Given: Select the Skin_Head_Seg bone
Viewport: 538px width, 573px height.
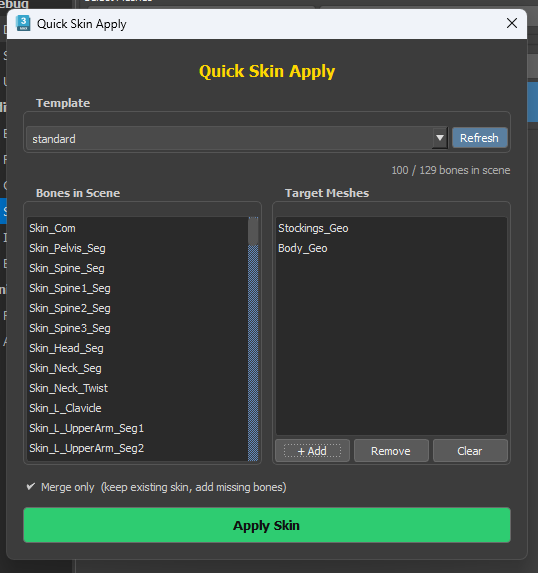Looking at the screenshot, I should click(x=138, y=348).
